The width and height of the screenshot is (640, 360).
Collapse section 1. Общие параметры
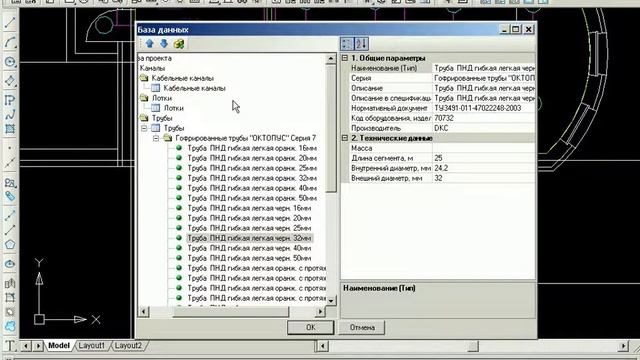[x=345, y=58]
